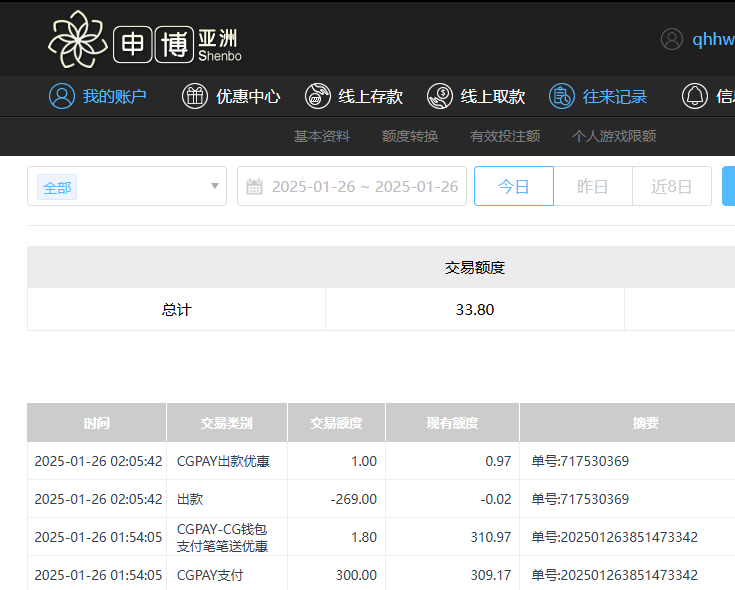Click the 往来记录 records document icon
The width and height of the screenshot is (735, 590).
(x=562, y=96)
